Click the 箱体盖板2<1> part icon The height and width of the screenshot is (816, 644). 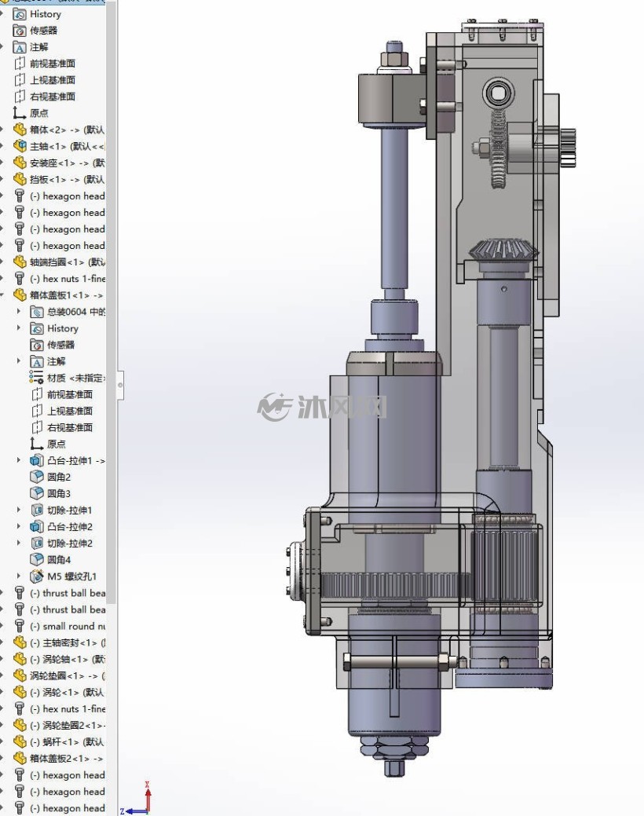pyautogui.click(x=20, y=758)
